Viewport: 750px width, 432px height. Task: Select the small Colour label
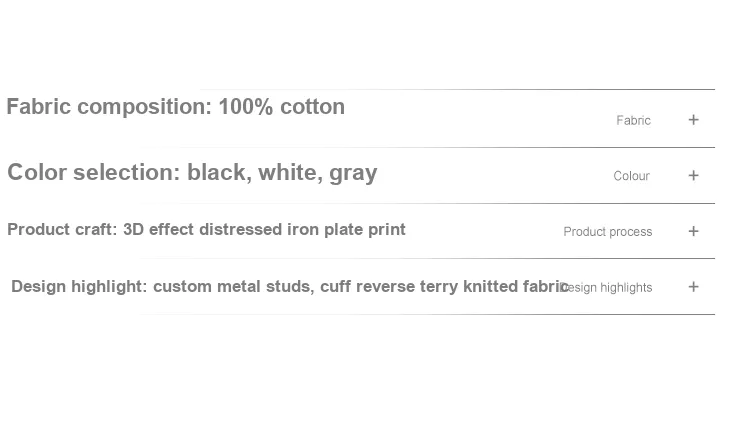click(631, 176)
